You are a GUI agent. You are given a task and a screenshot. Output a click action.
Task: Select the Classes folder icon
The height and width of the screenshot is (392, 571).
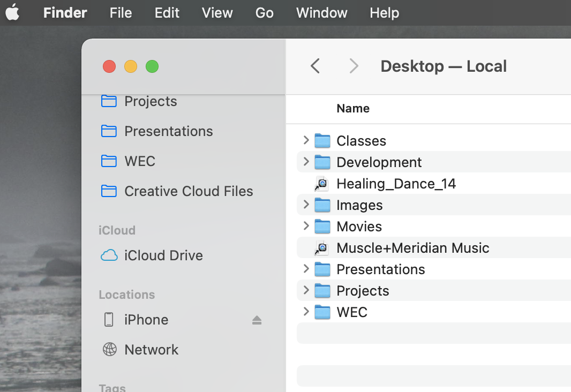[322, 140]
